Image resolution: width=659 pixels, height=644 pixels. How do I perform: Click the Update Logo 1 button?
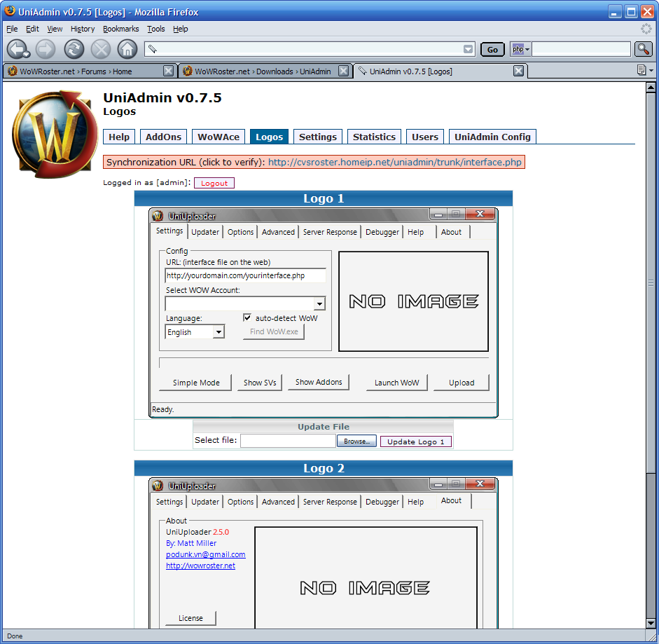click(x=416, y=441)
